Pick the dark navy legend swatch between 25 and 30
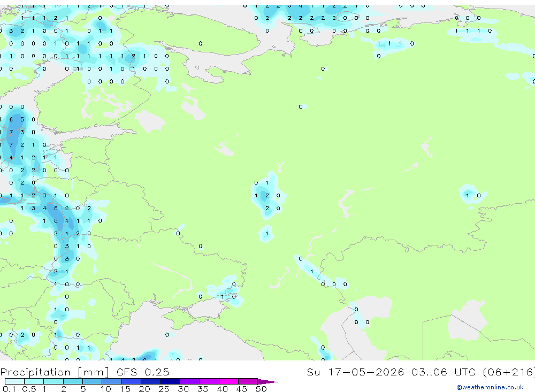This screenshot has width=535, height=392. (170, 381)
